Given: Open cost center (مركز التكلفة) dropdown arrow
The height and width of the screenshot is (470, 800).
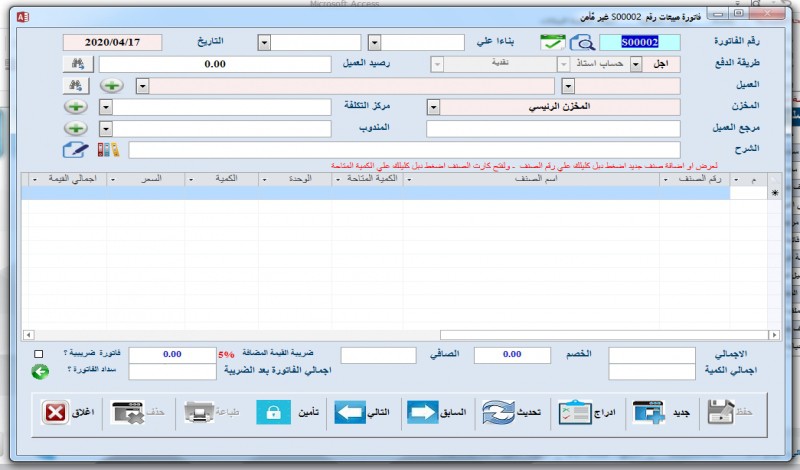Looking at the screenshot, I should point(105,107).
